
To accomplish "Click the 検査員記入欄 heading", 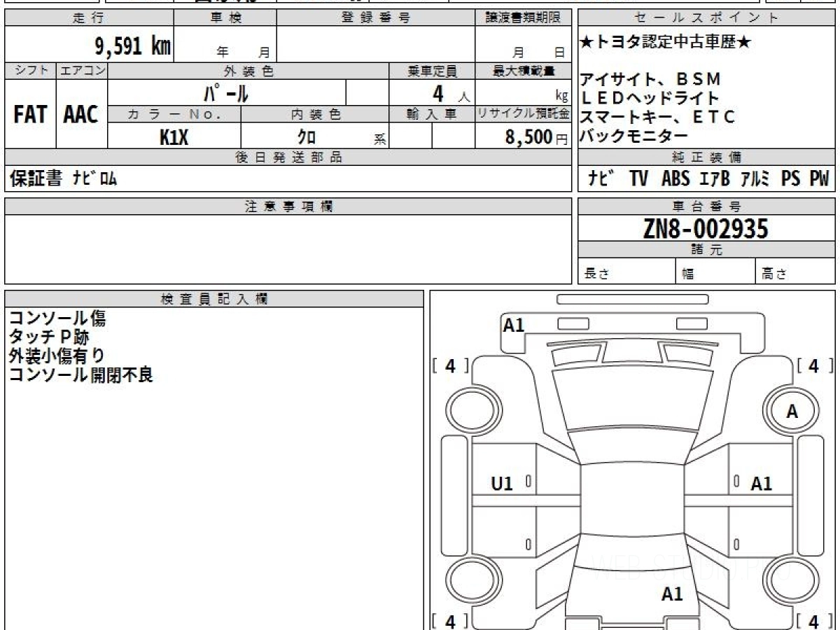I will tap(214, 299).
